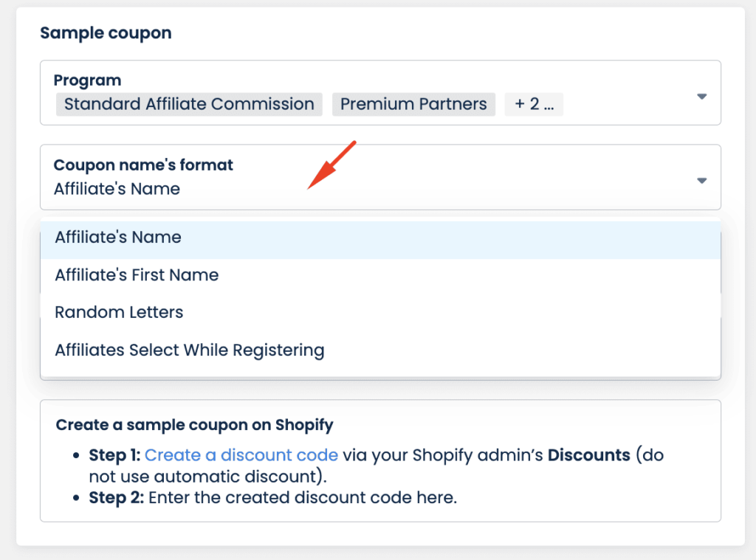
Task: Open the 'Create a discount code' link
Action: click(241, 455)
